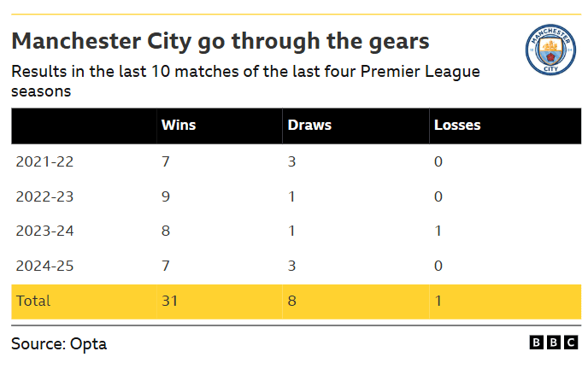588x369 pixels.
Task: Click the subtitle about last 10 matches
Action: 245,79
